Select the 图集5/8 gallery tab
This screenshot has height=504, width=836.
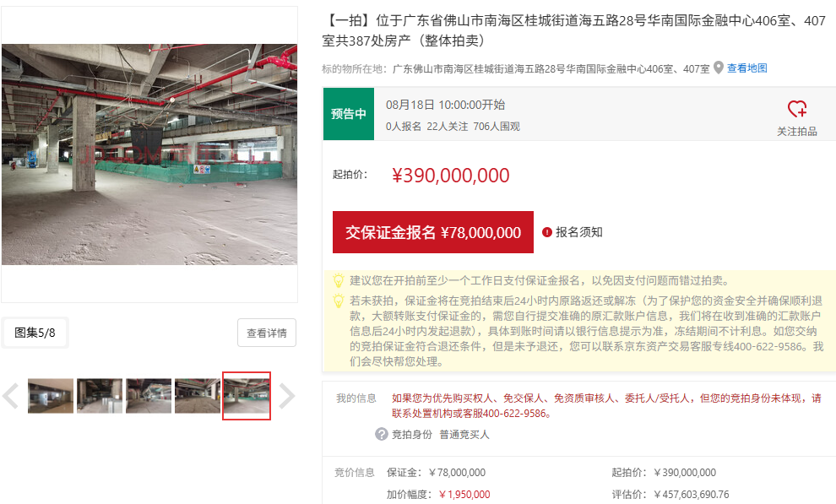[35, 333]
